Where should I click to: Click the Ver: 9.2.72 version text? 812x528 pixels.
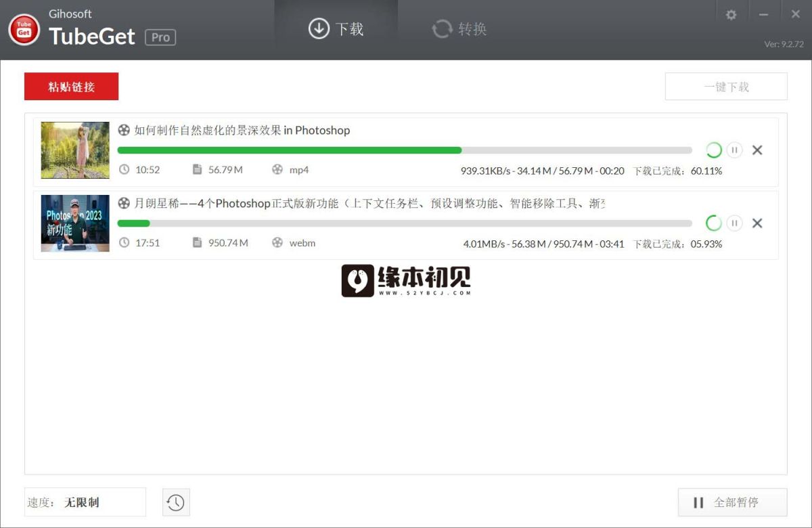(x=784, y=44)
